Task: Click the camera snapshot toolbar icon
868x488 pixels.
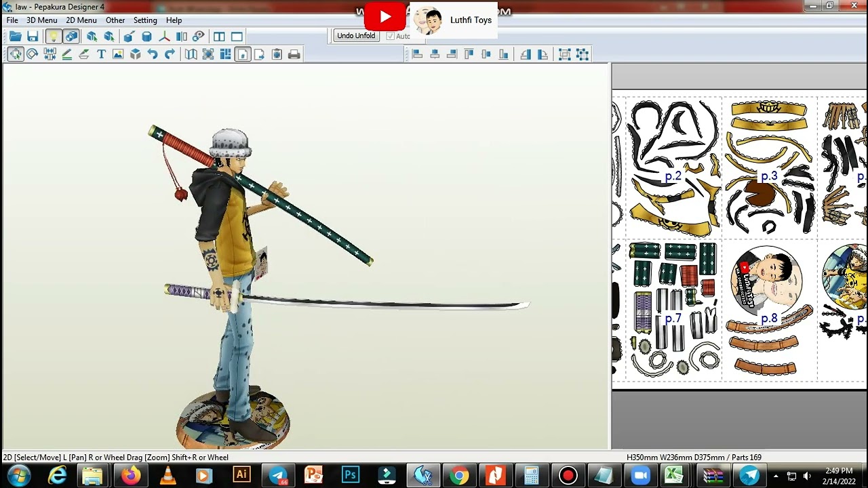Action: 277,54
